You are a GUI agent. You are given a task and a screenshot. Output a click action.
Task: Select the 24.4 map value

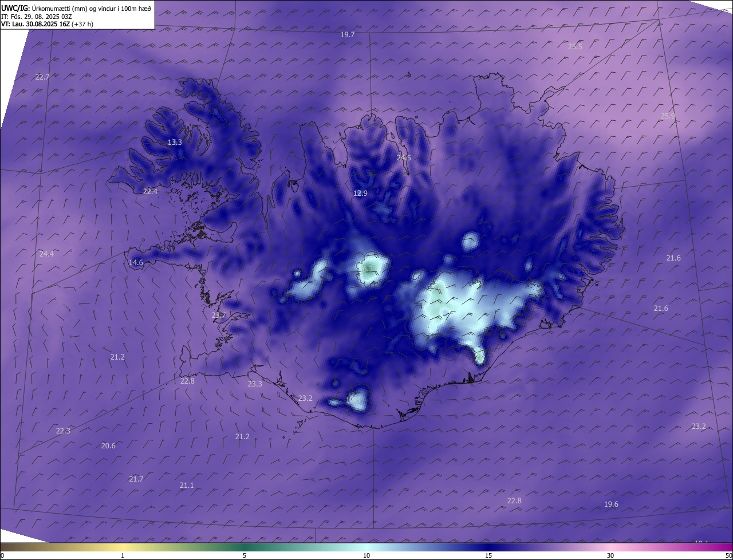tap(46, 254)
